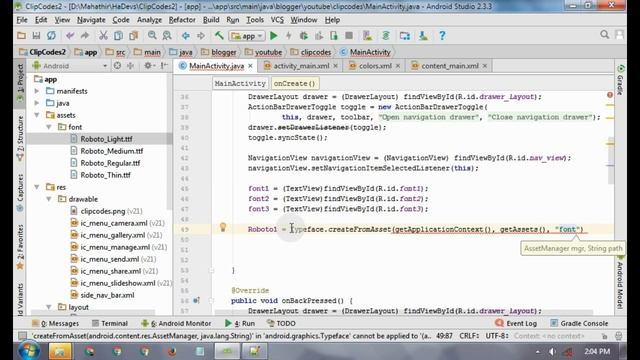The image size is (640, 360).
Task: Open the File menu
Action: [x=22, y=20]
